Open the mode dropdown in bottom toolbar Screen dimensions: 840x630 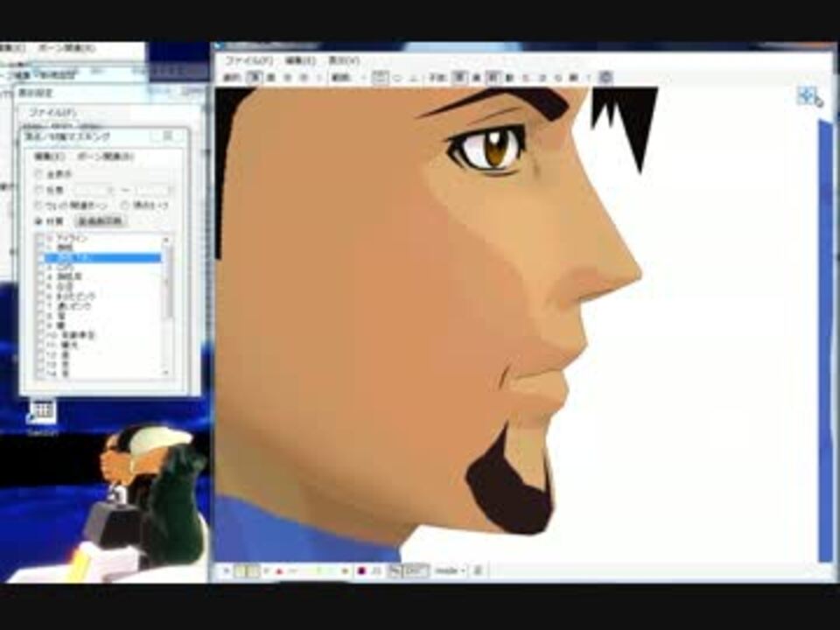point(450,571)
